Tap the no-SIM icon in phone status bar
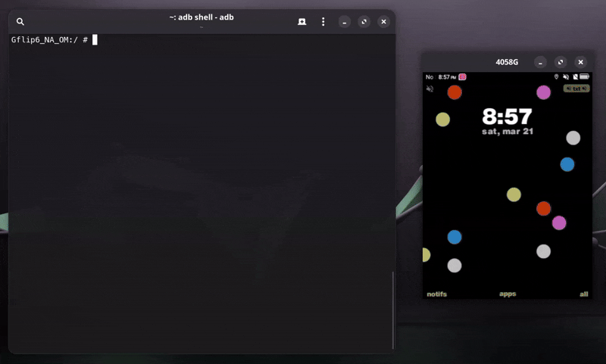Screen dimensions: 606x364 click(x=575, y=77)
